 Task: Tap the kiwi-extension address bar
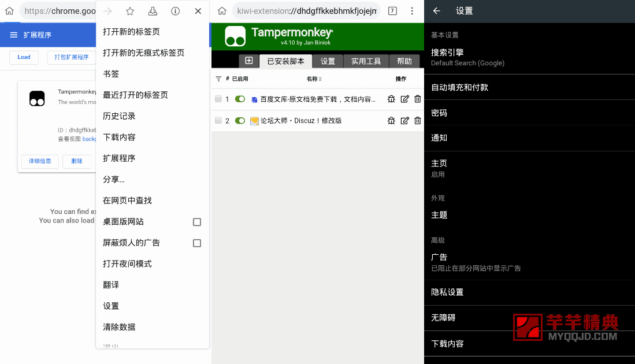pos(307,11)
